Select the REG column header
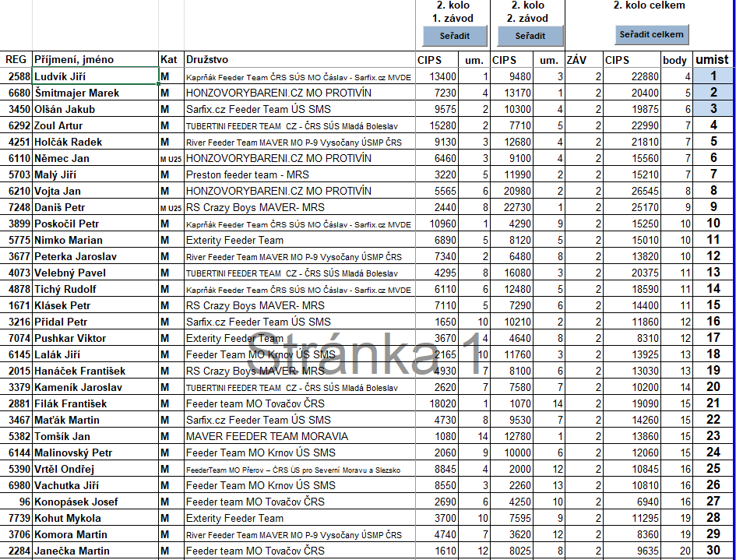 click(16, 60)
